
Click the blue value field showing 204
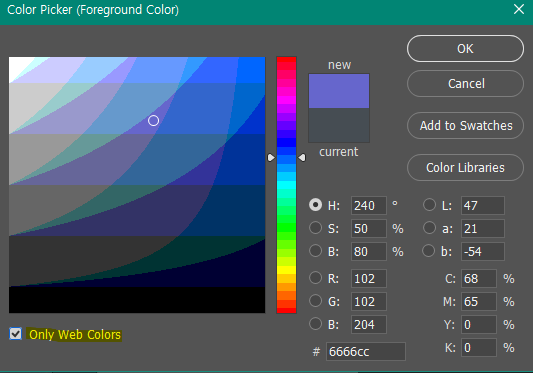[368, 325]
